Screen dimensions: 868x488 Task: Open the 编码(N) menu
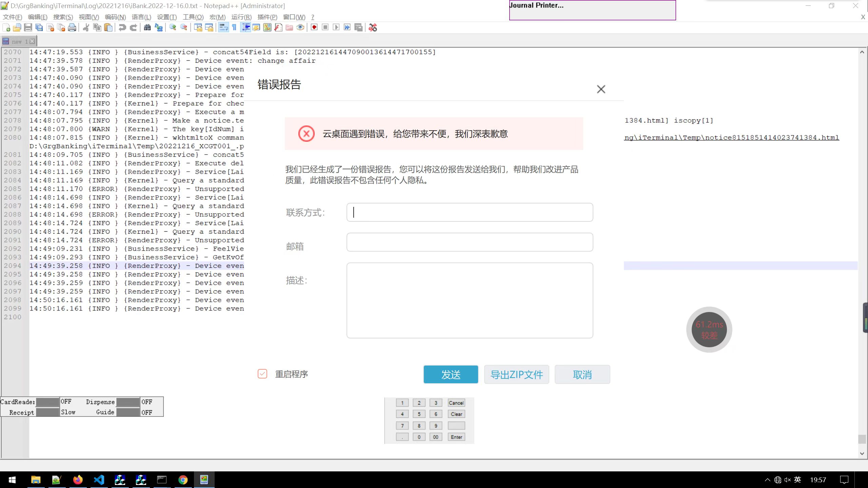pos(115,17)
